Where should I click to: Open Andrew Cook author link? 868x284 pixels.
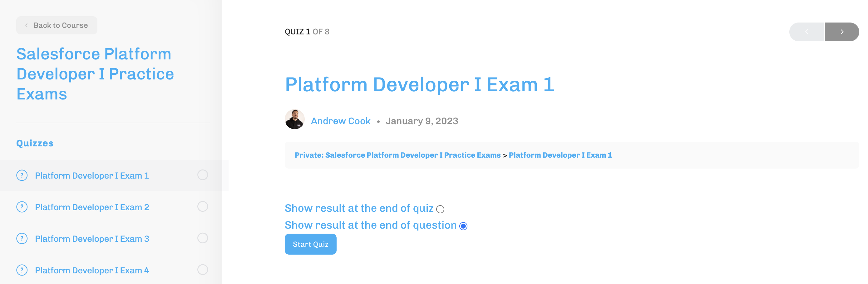[x=340, y=121]
